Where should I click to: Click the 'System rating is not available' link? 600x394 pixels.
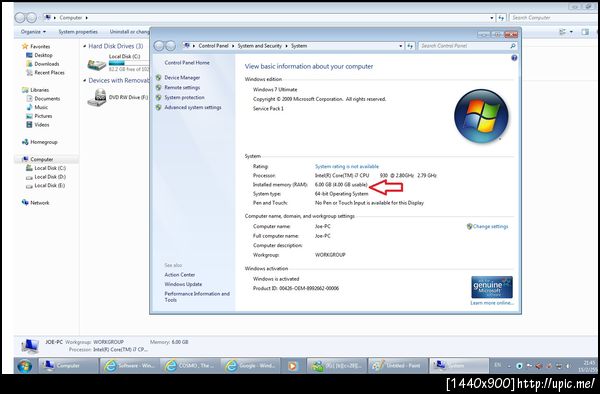click(x=347, y=166)
